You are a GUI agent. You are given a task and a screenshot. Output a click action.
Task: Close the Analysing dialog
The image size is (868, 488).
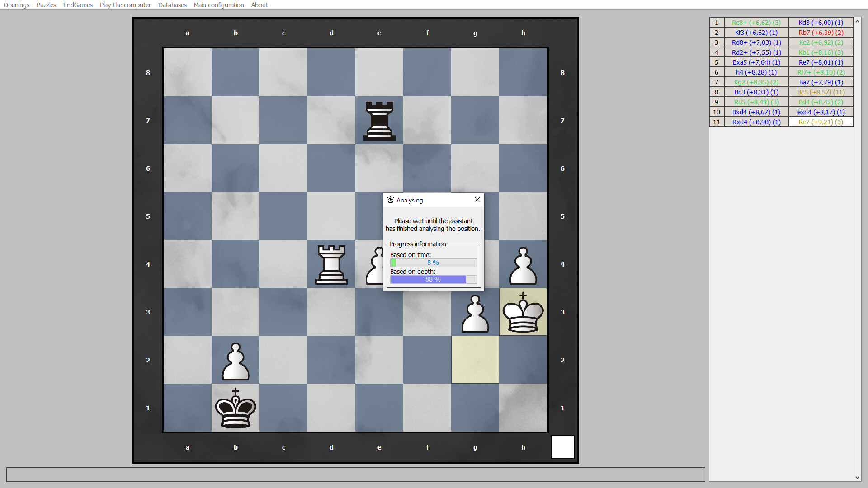click(477, 200)
